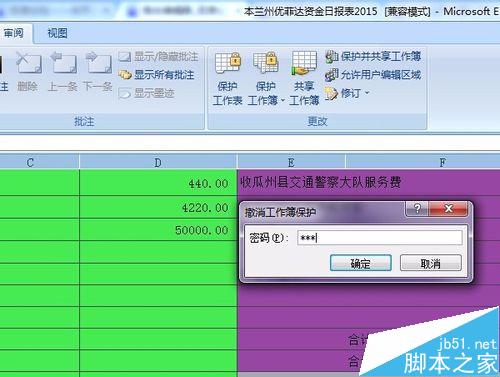The image size is (500, 377).
Task: Go to Previous comment (上一条) icon
Action: coord(63,72)
